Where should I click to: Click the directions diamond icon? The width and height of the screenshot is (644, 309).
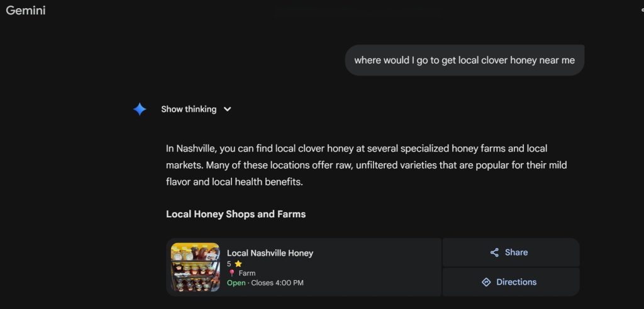(486, 282)
